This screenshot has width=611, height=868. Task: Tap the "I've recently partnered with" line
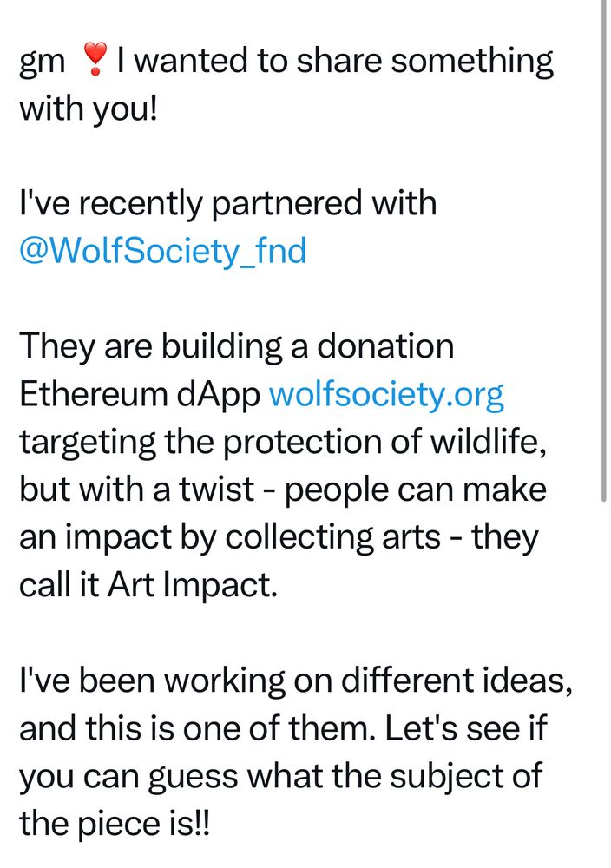(x=228, y=203)
